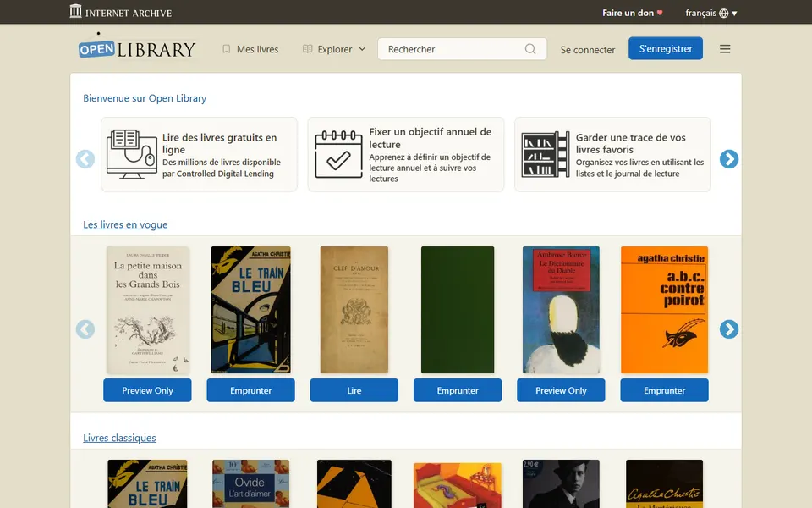Open the Agatha Christie signature book cover
The height and width of the screenshot is (508, 812).
(665, 483)
